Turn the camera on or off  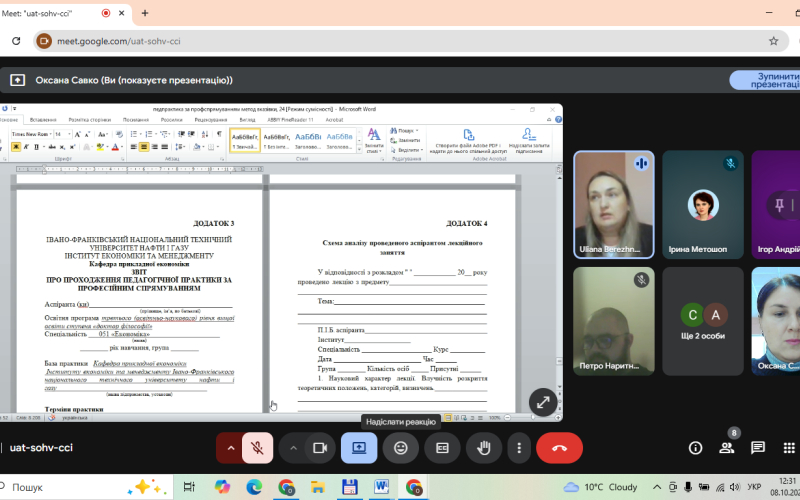[318, 448]
